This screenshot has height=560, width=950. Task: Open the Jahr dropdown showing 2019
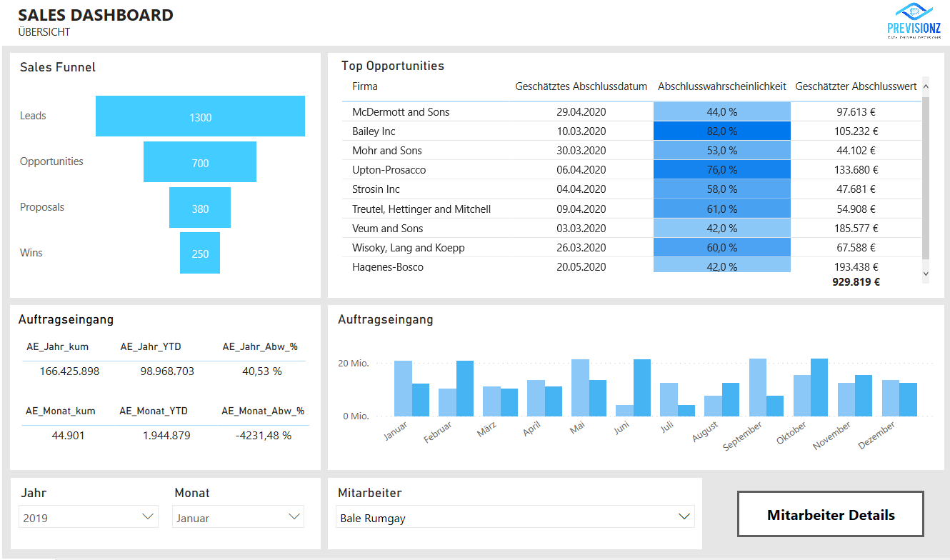(x=89, y=517)
